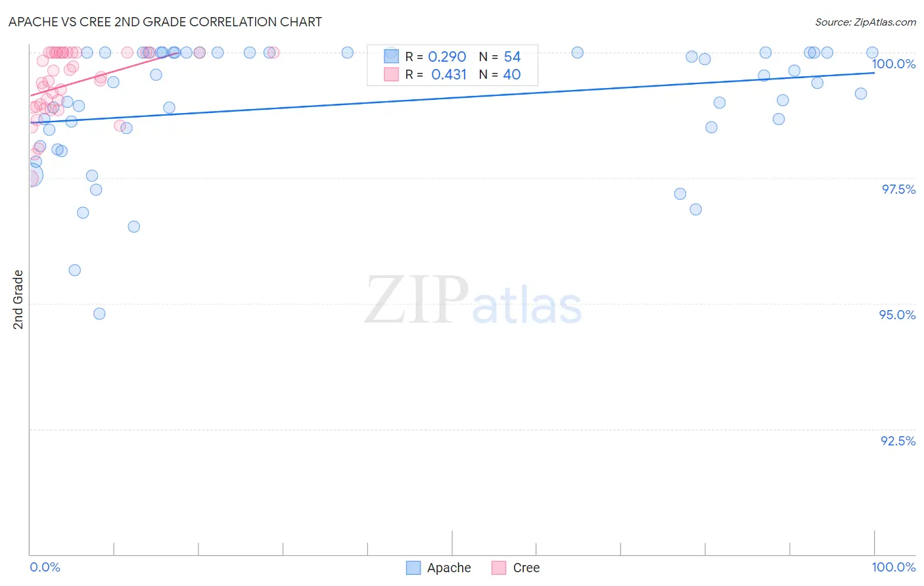
Task: Select the Cree legend label
Action: tap(526, 568)
